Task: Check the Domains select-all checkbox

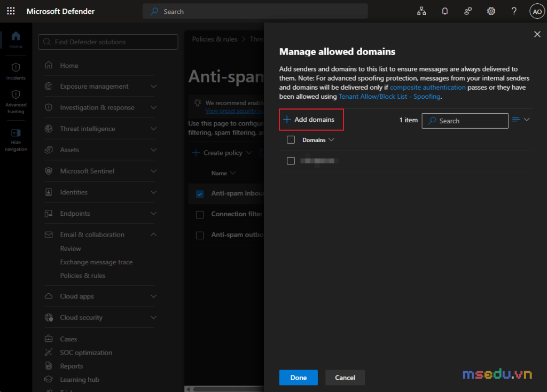Action: (291, 140)
